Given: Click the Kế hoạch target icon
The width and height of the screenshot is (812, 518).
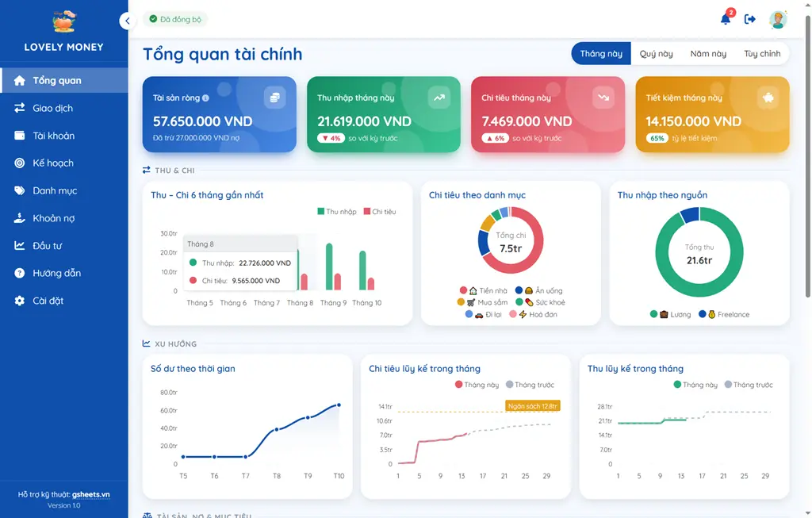Looking at the screenshot, I should click(19, 163).
